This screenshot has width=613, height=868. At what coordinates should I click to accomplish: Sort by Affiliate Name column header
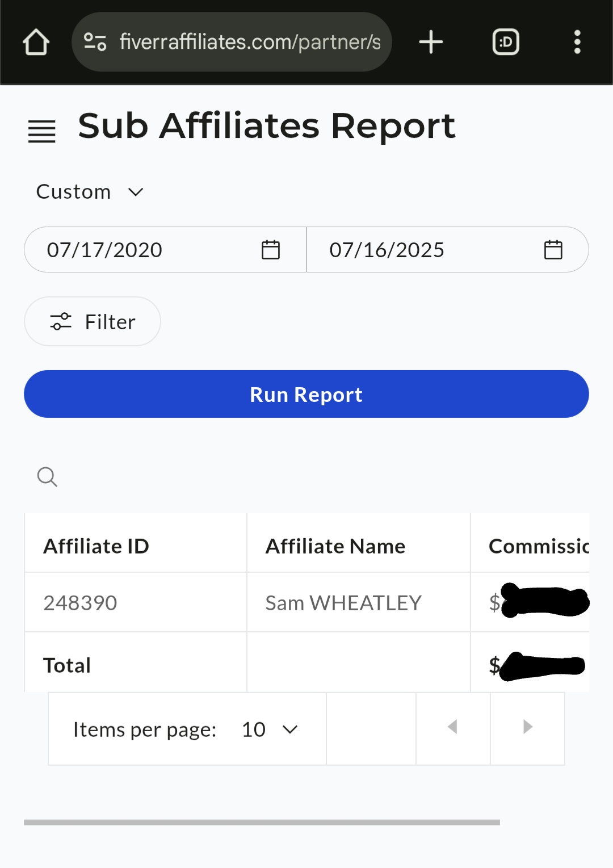[335, 546]
